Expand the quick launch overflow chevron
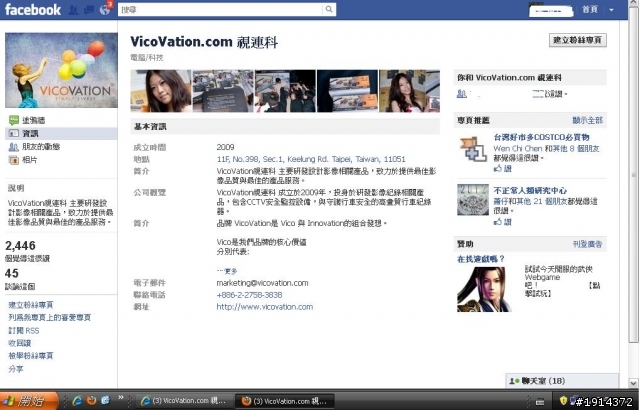 121,397
